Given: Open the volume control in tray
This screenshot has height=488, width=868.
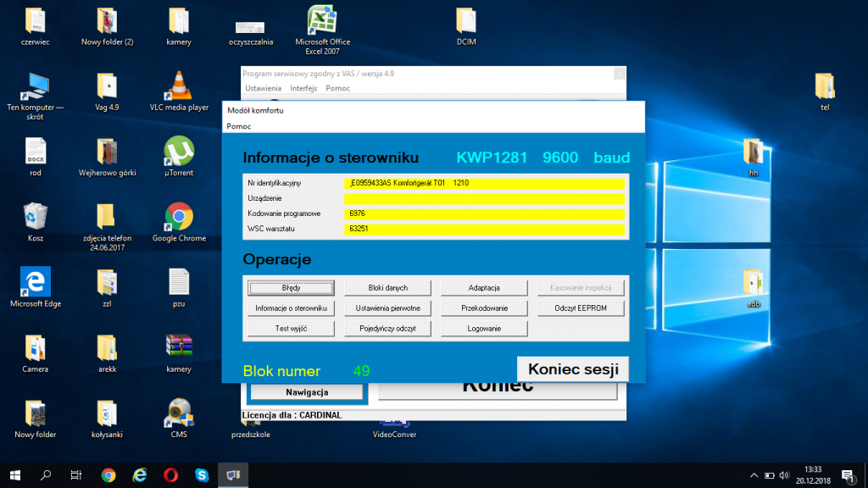Looking at the screenshot, I should pyautogui.click(x=784, y=475).
